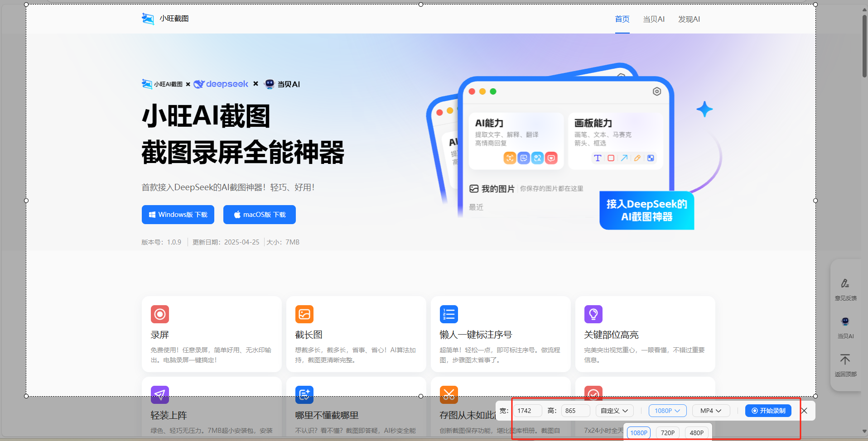Click the 意见反馈 feedback icon in sidebar
The image size is (868, 441).
click(x=845, y=284)
